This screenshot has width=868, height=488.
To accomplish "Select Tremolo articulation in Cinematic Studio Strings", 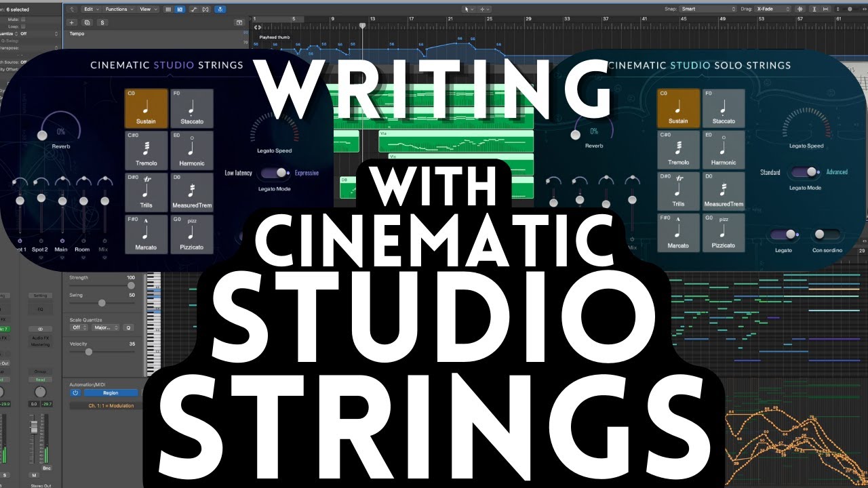I will click(146, 150).
